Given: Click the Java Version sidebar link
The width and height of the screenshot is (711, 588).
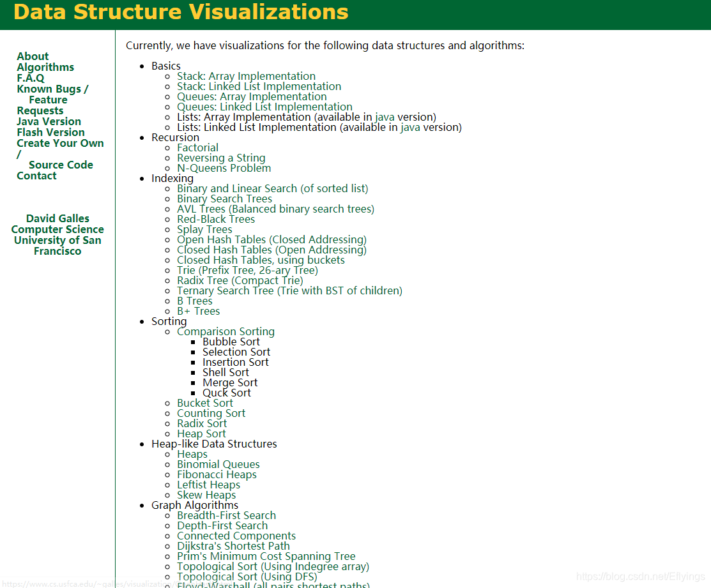Looking at the screenshot, I should click(x=49, y=121).
